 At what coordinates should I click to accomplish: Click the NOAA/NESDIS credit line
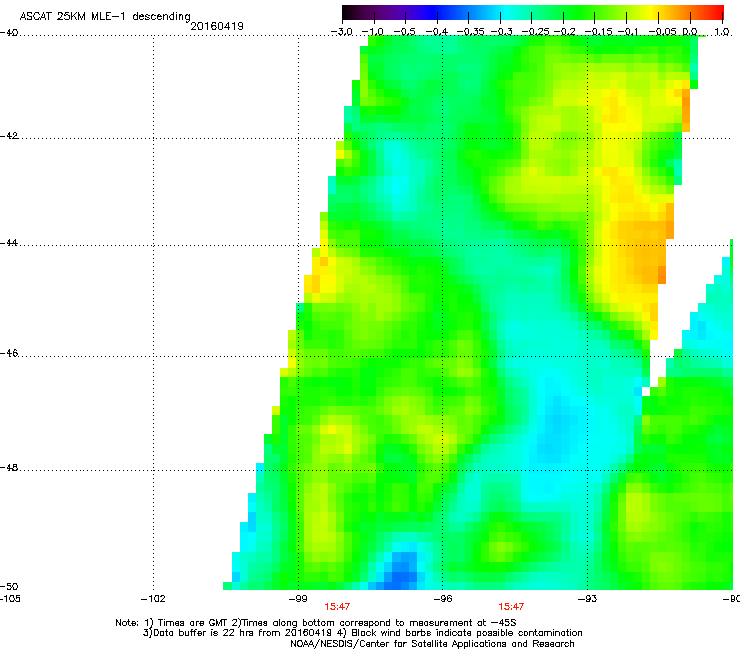(x=432, y=644)
